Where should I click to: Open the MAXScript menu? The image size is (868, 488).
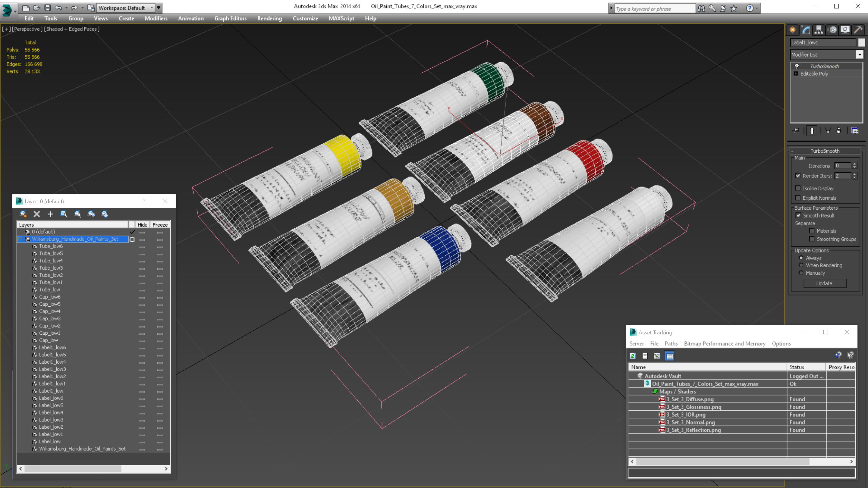tap(341, 18)
